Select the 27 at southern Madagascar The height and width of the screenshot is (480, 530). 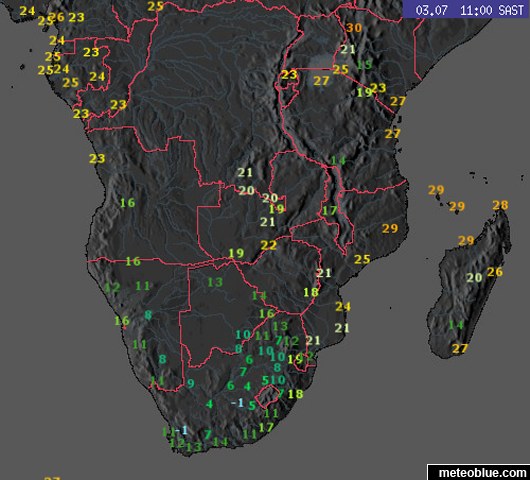click(460, 348)
